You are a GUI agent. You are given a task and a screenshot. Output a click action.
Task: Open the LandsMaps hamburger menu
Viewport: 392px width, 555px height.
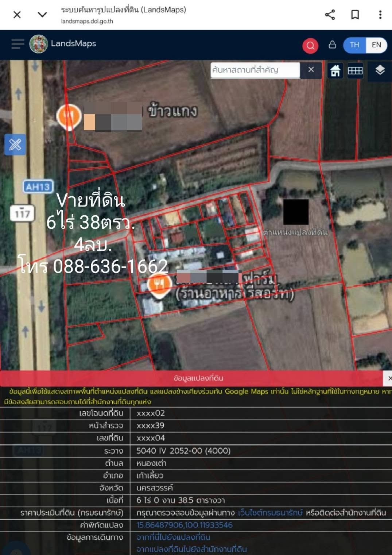(18, 44)
